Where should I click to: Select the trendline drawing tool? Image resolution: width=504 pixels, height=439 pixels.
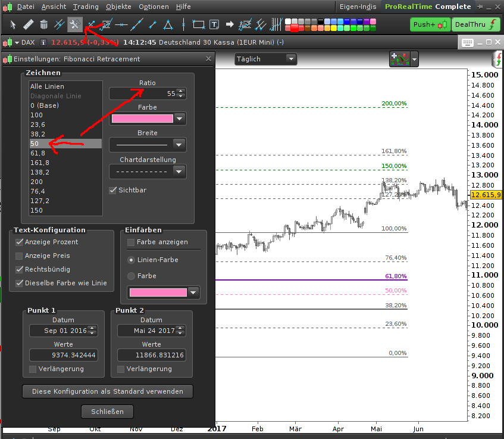[x=137, y=24]
